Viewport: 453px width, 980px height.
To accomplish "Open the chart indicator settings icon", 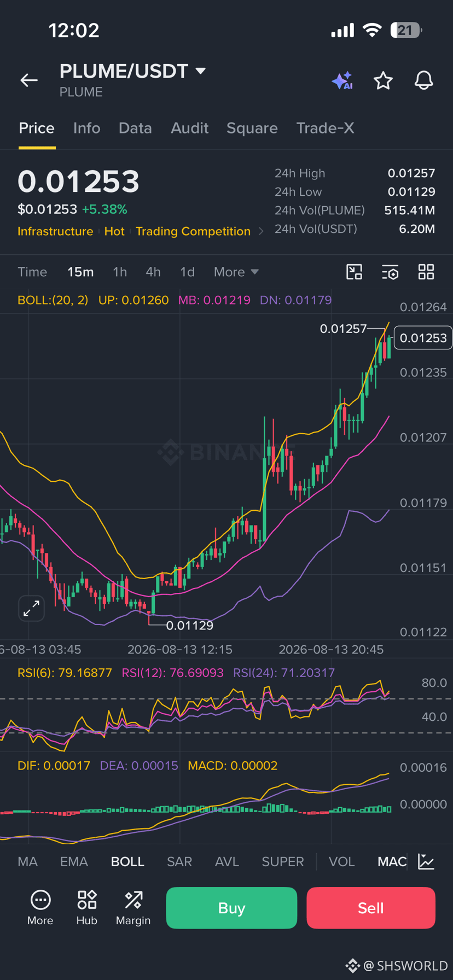I will point(390,272).
